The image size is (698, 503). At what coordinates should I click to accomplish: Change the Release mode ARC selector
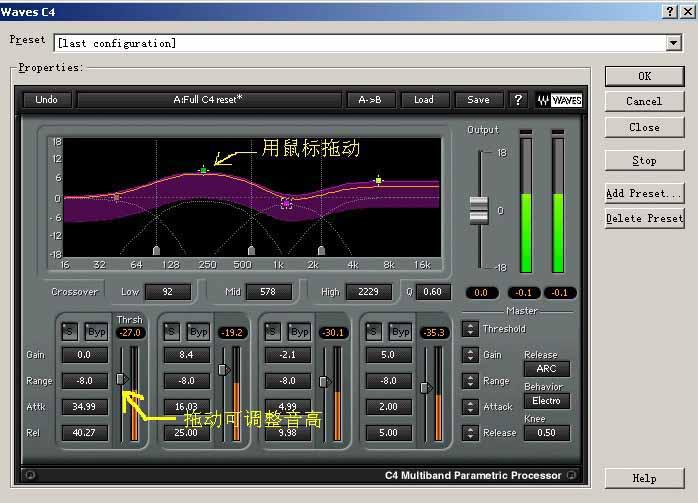point(546,369)
